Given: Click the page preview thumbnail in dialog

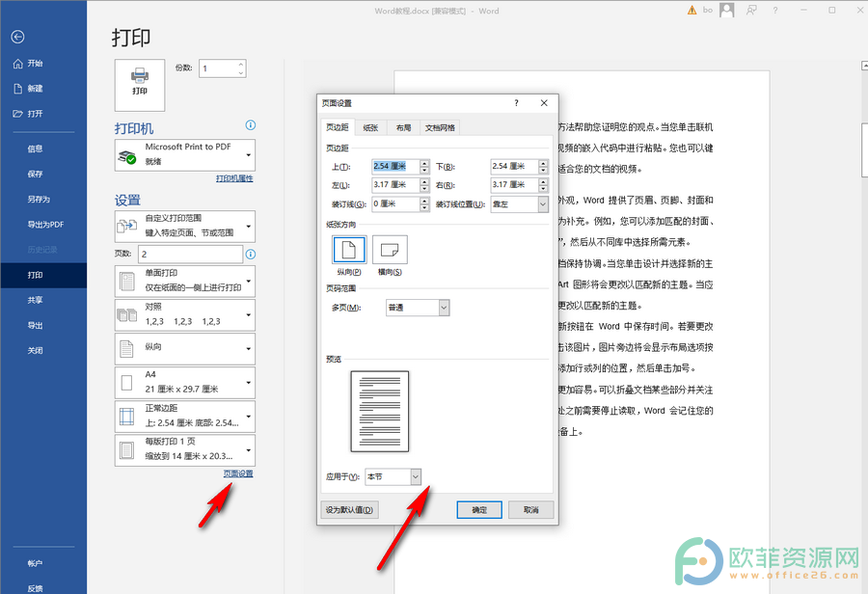Looking at the screenshot, I should [x=380, y=412].
